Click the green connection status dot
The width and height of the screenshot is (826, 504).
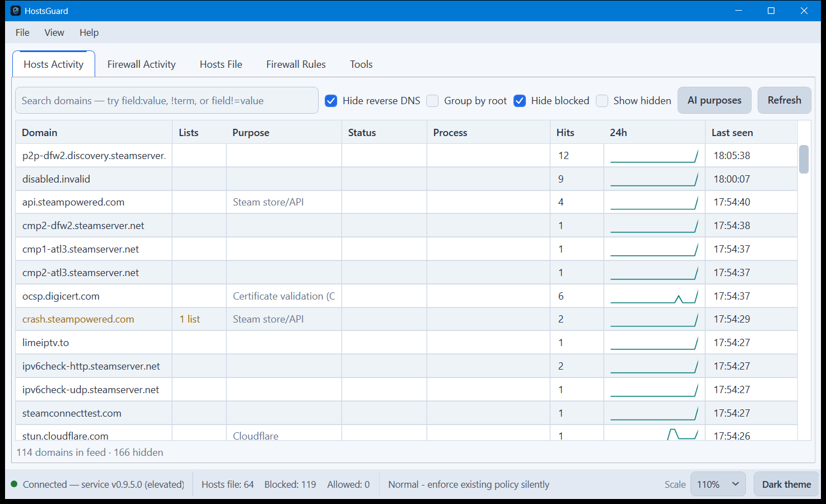[14, 484]
